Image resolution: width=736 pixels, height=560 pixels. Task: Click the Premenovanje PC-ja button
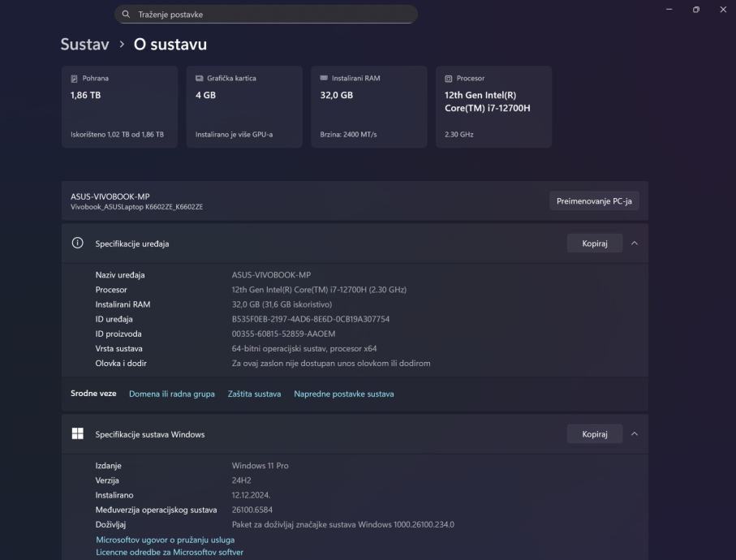pyautogui.click(x=594, y=201)
